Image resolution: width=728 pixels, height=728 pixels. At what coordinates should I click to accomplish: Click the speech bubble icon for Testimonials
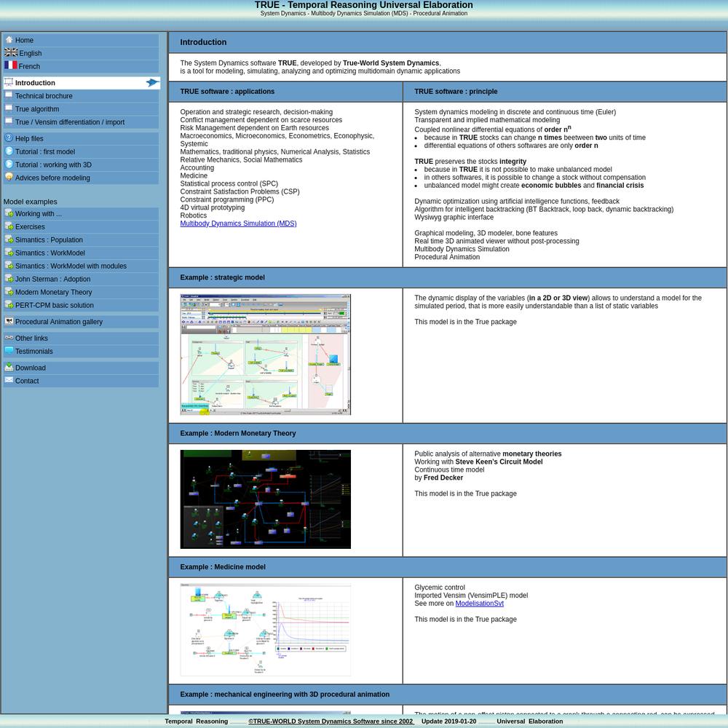pos(9,351)
